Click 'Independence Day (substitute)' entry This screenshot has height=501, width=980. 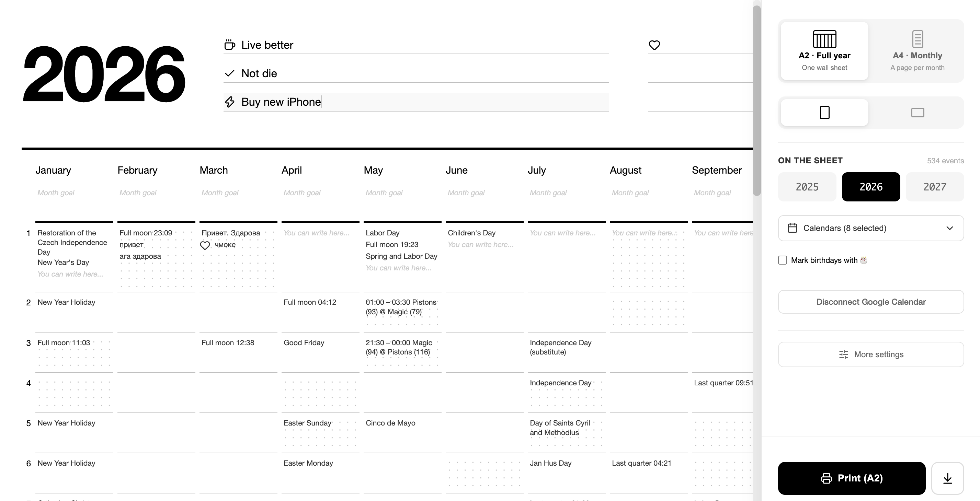tap(560, 347)
